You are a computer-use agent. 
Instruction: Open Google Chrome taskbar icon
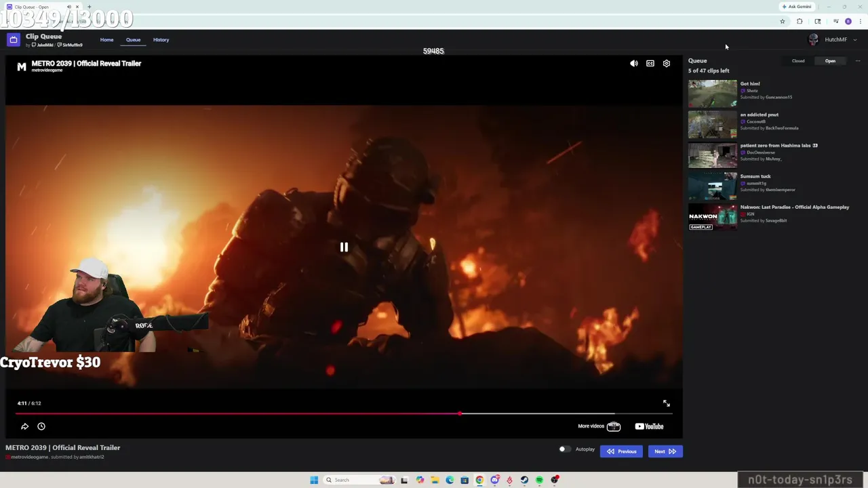(x=479, y=480)
